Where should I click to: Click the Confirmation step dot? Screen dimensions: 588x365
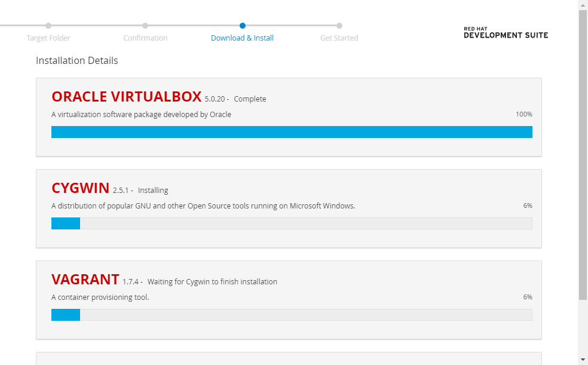(145, 26)
